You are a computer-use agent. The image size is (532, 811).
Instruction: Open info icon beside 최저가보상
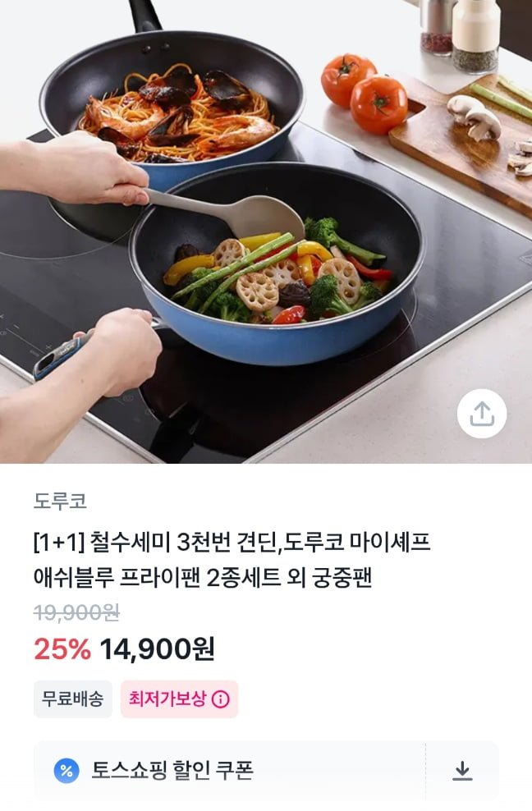point(221,699)
